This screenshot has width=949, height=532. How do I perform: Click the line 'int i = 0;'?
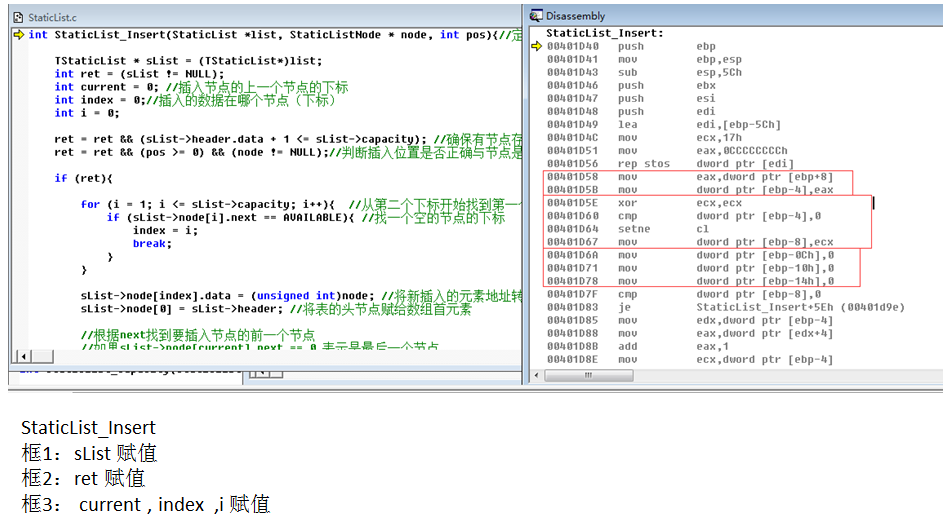coord(87,113)
